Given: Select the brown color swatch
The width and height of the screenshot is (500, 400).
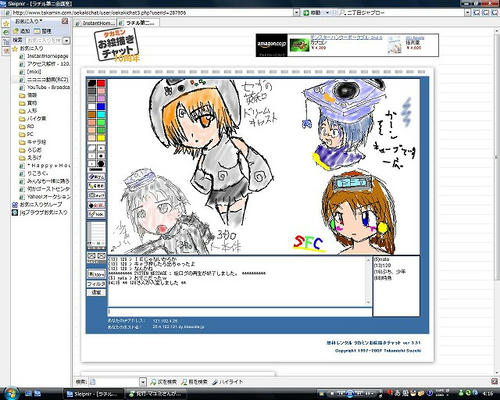Looking at the screenshot, I should [x=92, y=115].
